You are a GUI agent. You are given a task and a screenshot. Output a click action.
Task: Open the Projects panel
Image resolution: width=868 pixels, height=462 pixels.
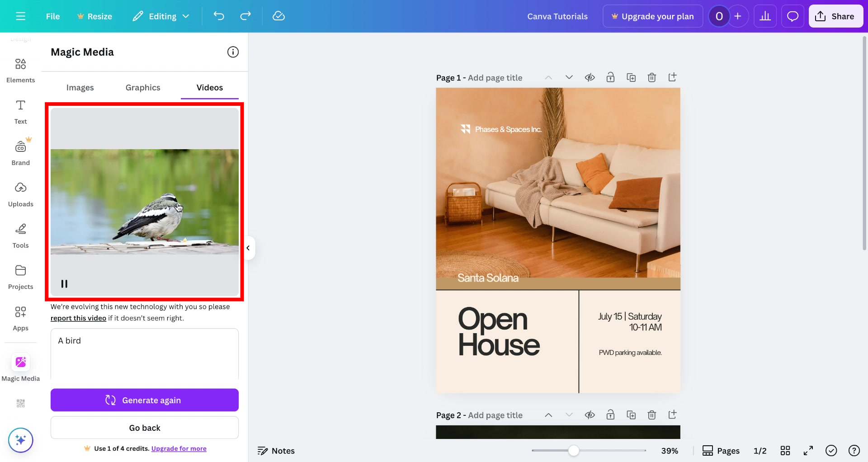pyautogui.click(x=20, y=277)
